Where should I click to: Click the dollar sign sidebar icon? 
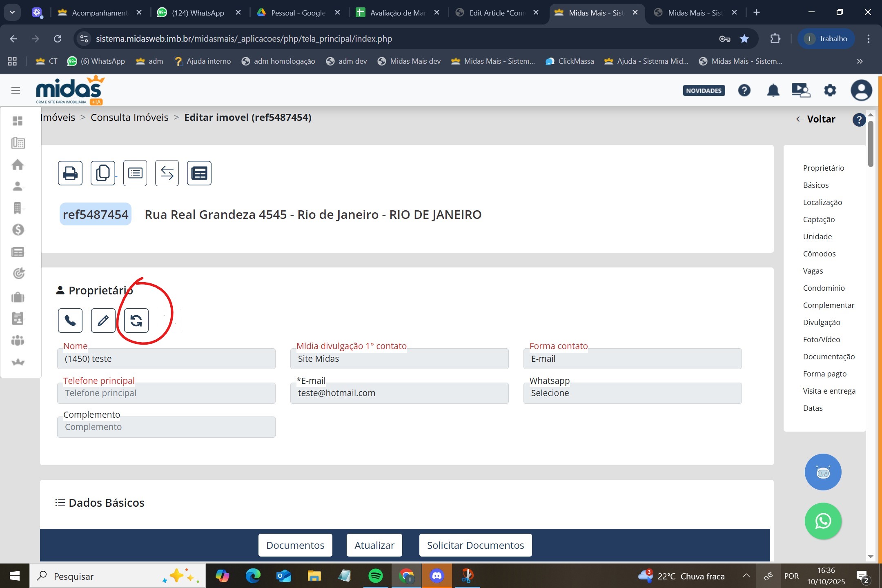(x=18, y=230)
